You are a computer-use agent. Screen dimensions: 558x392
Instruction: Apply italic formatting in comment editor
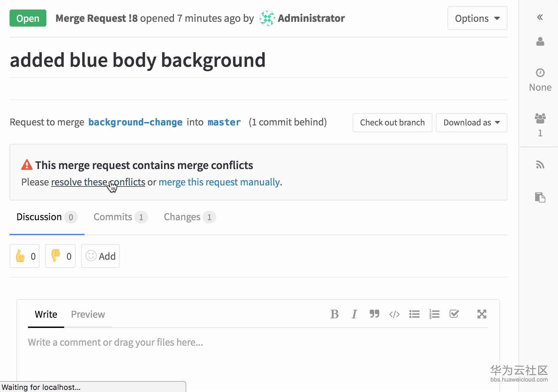click(354, 314)
